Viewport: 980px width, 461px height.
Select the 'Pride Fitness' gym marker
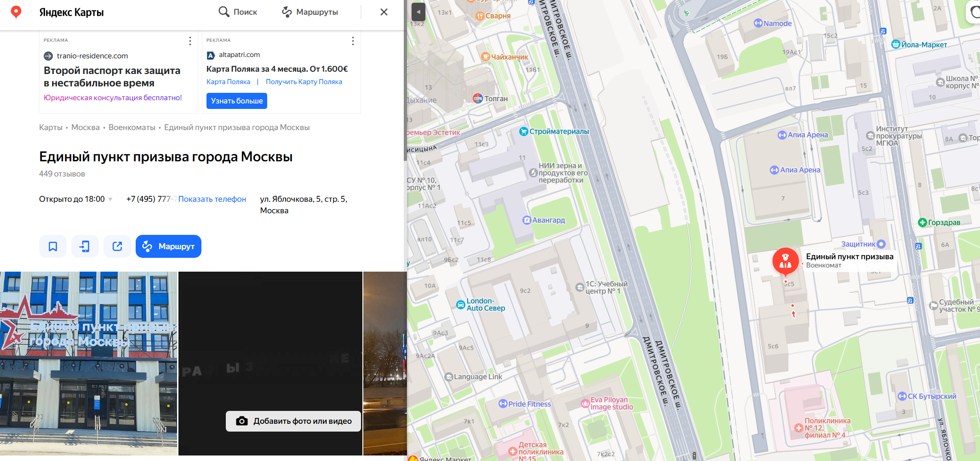(503, 404)
